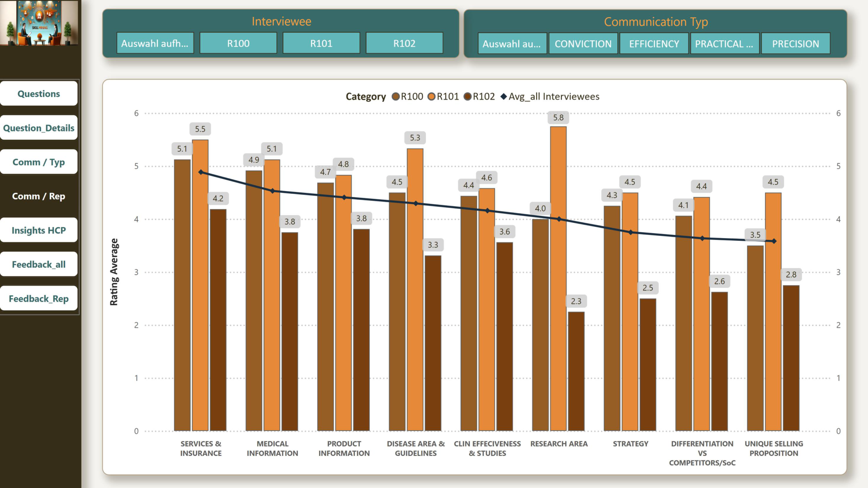Click the Avg_all Interviewees legend diamond
The width and height of the screenshot is (868, 488).
(504, 97)
